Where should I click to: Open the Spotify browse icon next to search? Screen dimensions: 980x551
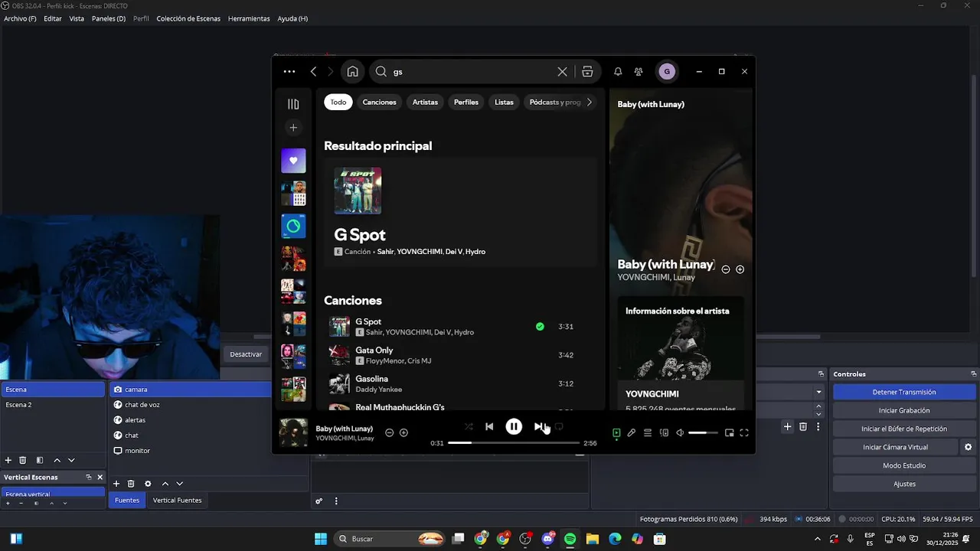pos(587,71)
